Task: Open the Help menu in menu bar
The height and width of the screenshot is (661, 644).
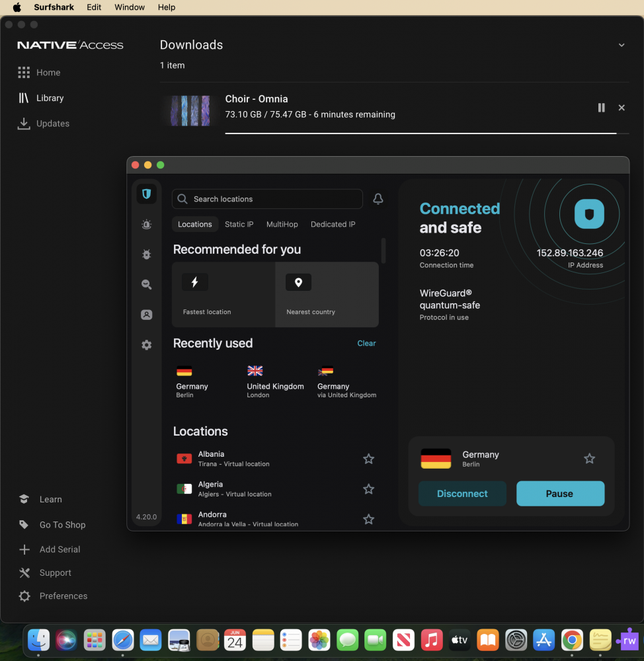Action: coord(167,7)
